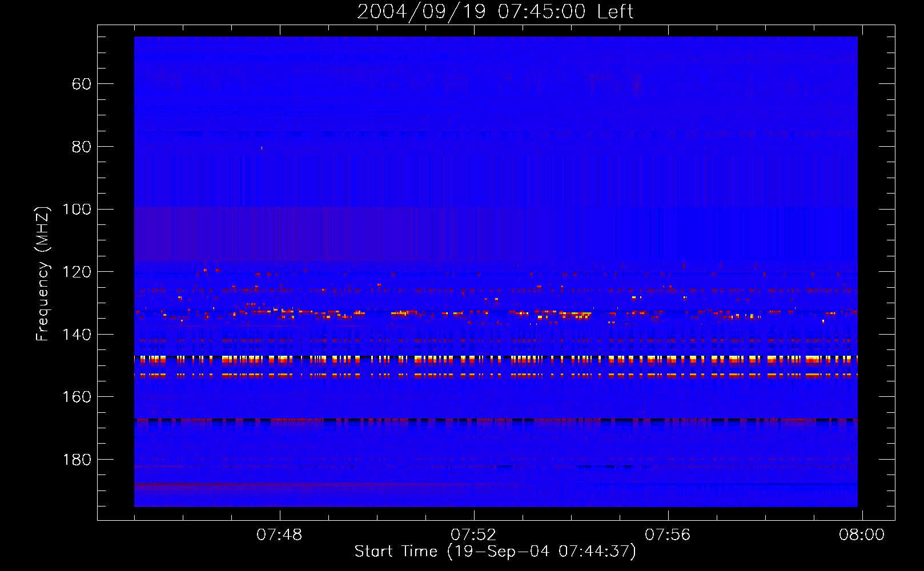Image resolution: width=924 pixels, height=571 pixels.
Task: Click the 07:56 time tick label
Action: point(668,535)
